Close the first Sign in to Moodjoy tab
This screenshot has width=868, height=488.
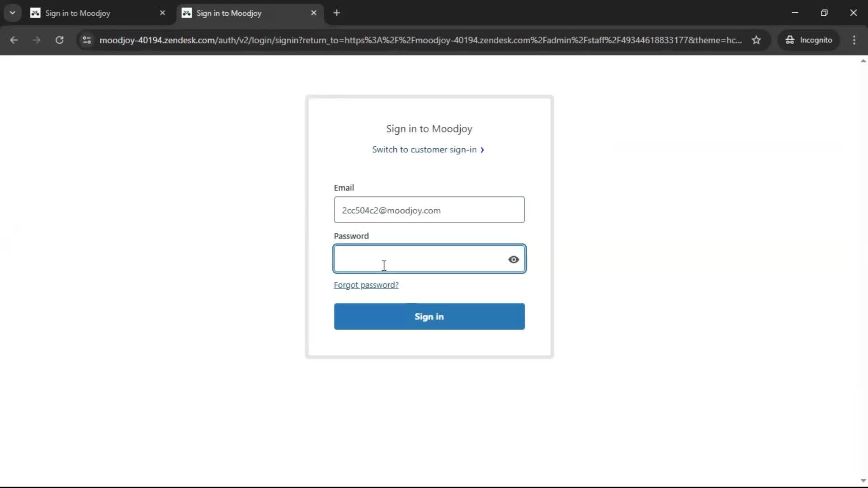(162, 13)
